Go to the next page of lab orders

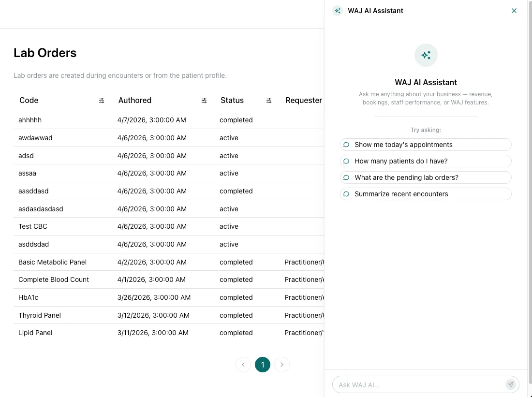click(282, 365)
